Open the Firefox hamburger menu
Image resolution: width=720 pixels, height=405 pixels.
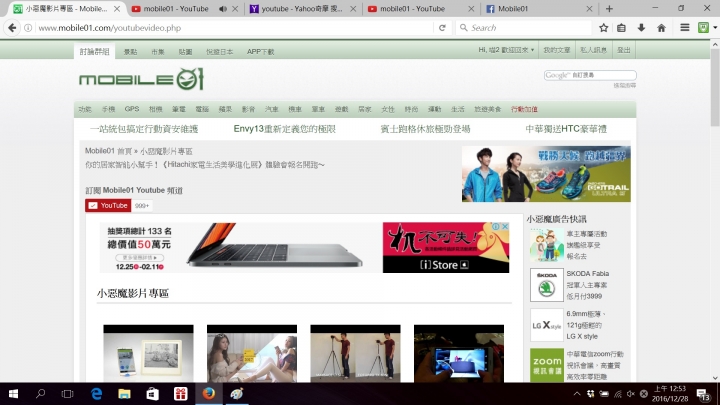point(685,28)
